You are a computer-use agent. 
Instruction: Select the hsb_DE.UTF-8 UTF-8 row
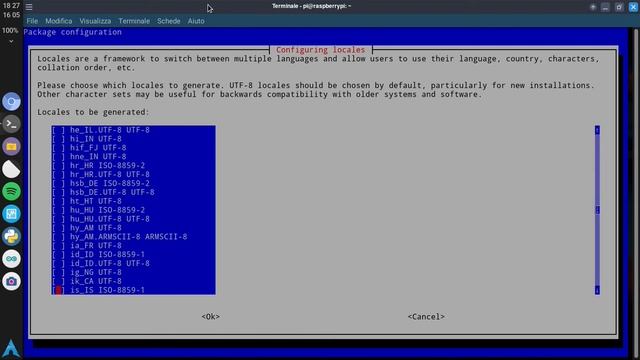(x=133, y=192)
